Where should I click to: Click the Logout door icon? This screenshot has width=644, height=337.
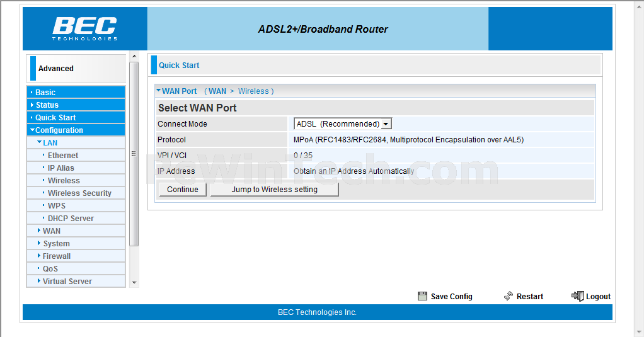click(577, 296)
